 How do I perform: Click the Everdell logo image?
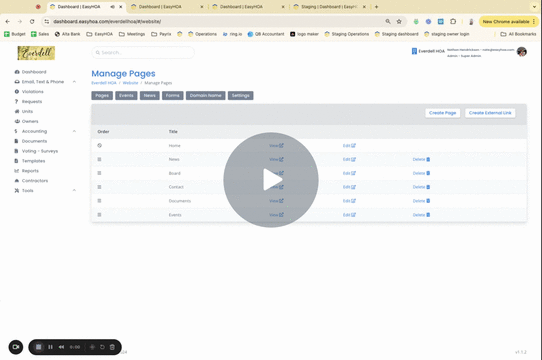[x=36, y=53]
